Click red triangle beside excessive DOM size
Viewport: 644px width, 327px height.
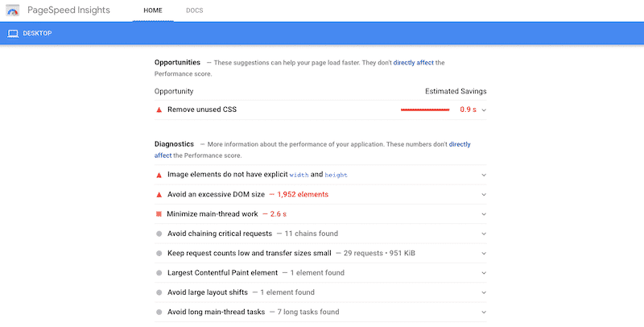tap(159, 194)
